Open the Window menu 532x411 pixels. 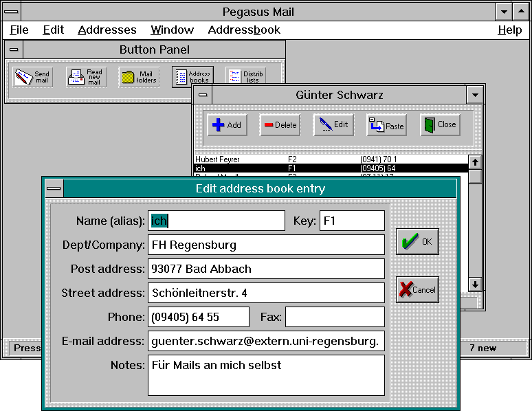tap(173, 30)
